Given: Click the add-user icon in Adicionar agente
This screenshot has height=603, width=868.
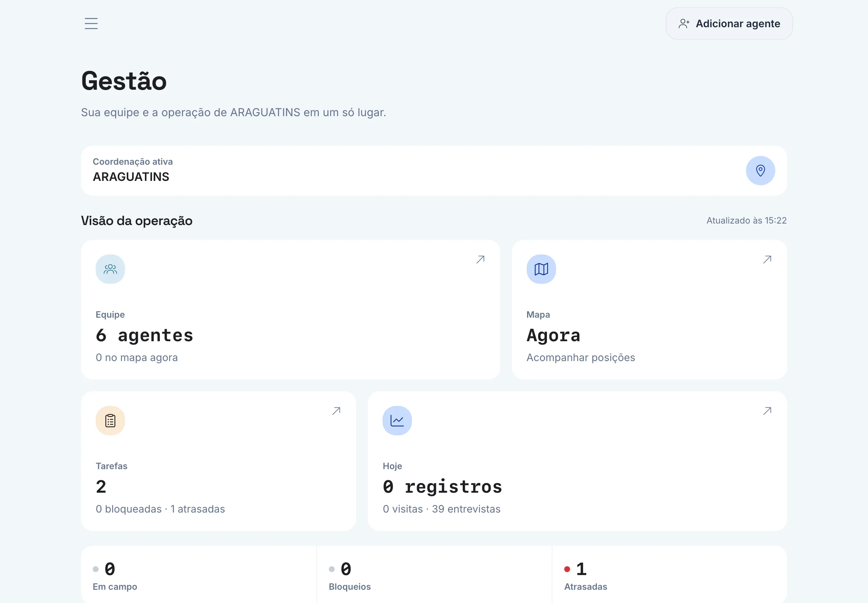Looking at the screenshot, I should click(x=684, y=24).
